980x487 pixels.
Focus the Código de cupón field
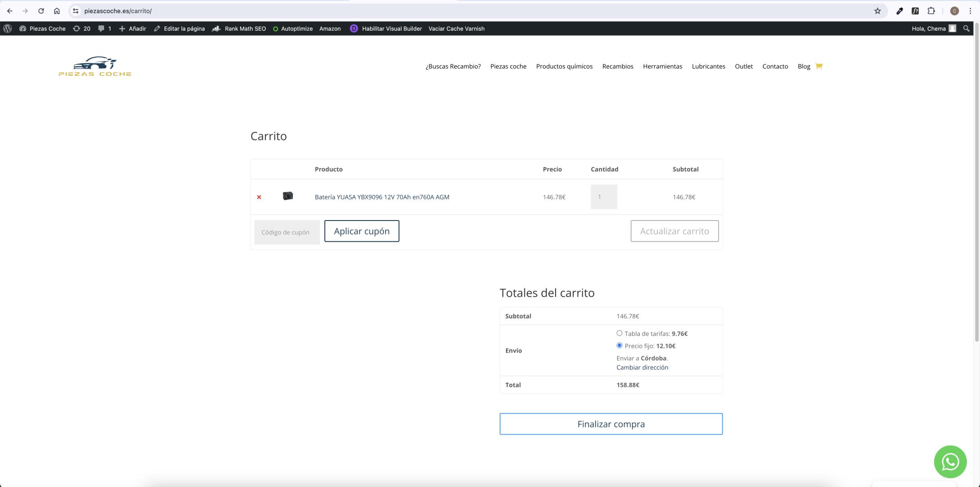(x=287, y=232)
